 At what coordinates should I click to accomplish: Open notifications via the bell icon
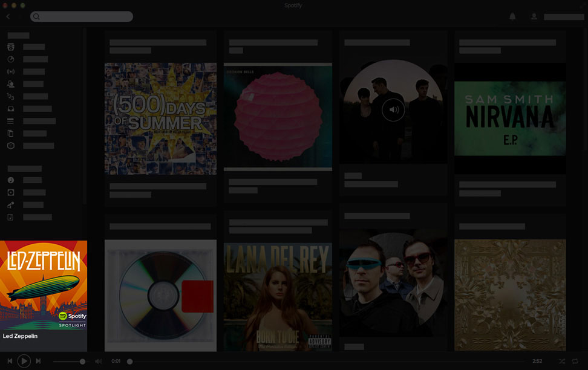click(x=512, y=16)
